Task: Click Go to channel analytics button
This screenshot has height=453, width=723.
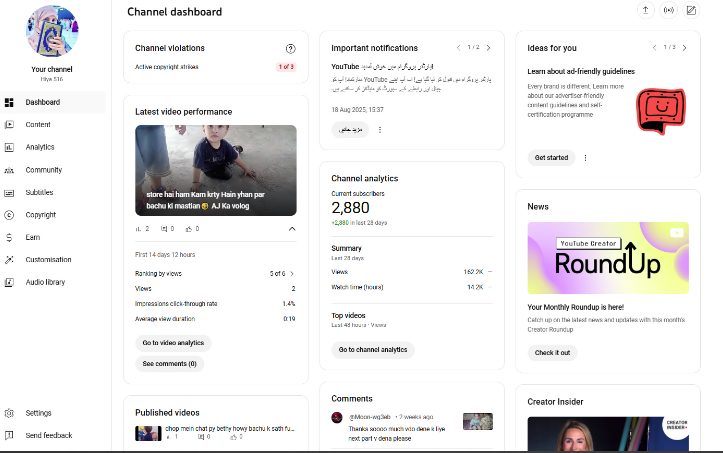Action: pos(373,350)
